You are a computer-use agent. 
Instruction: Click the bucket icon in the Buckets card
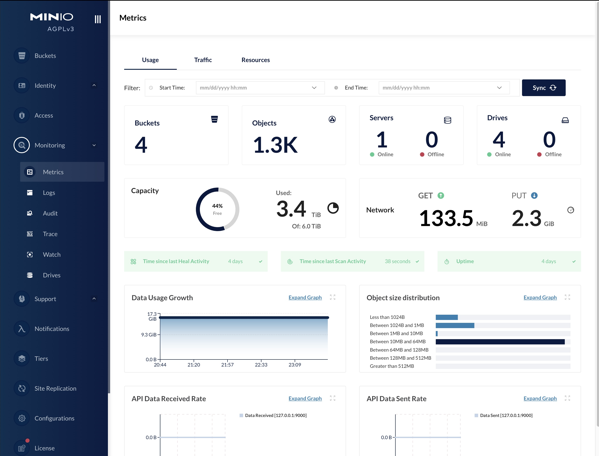click(214, 120)
